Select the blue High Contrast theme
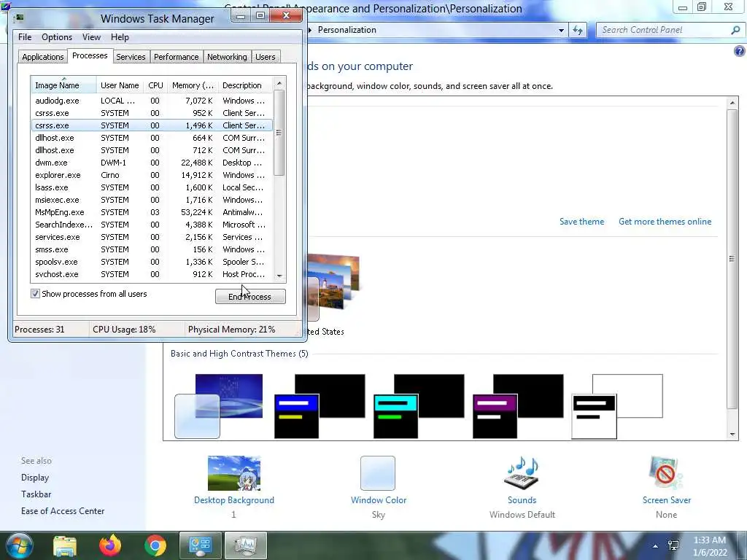Image resolution: width=747 pixels, height=560 pixels. click(320, 406)
